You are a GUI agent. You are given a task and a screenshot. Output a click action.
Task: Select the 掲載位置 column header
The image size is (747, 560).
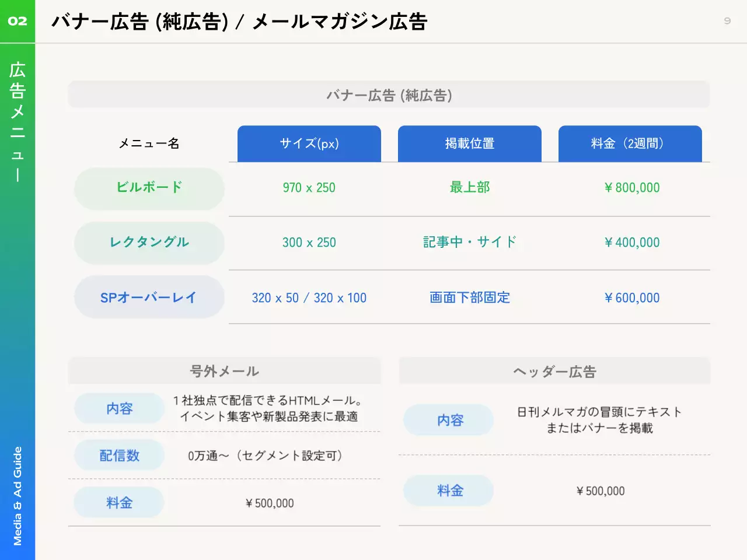coord(469,143)
